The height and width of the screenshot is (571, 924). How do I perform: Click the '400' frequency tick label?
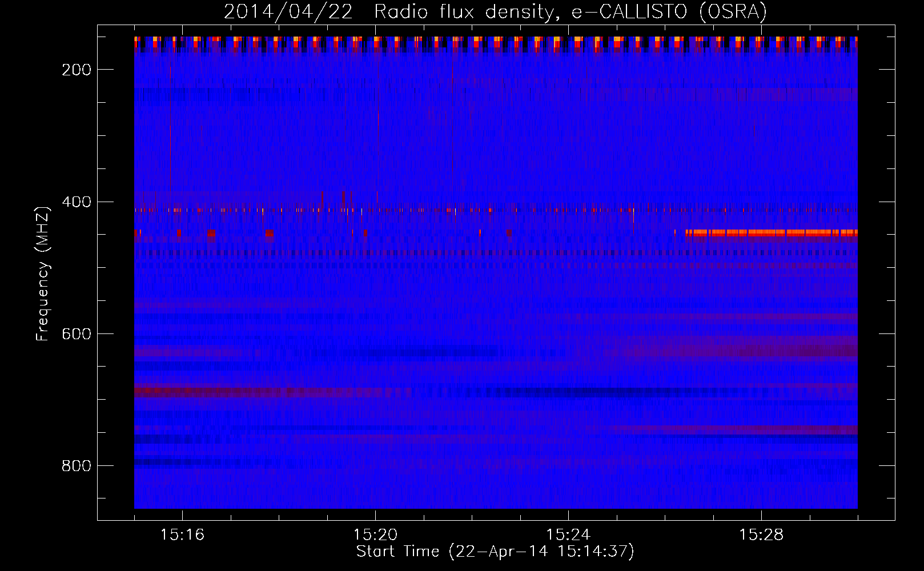pyautogui.click(x=77, y=202)
